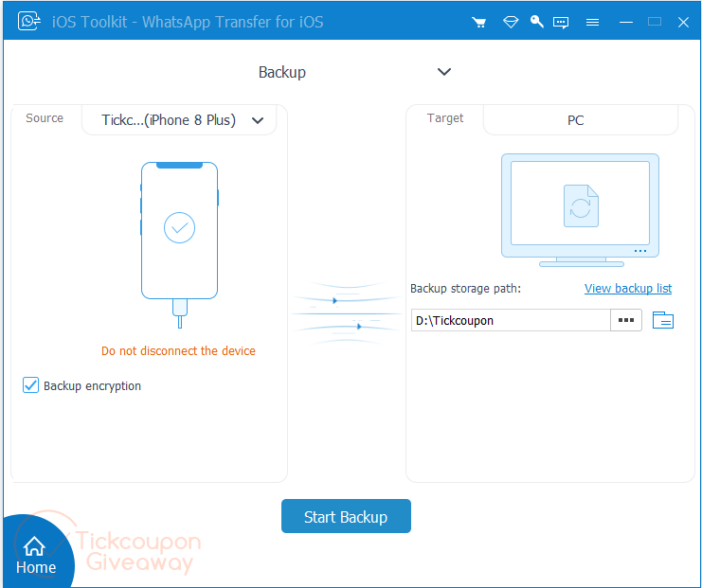Click the Target label

445,118
